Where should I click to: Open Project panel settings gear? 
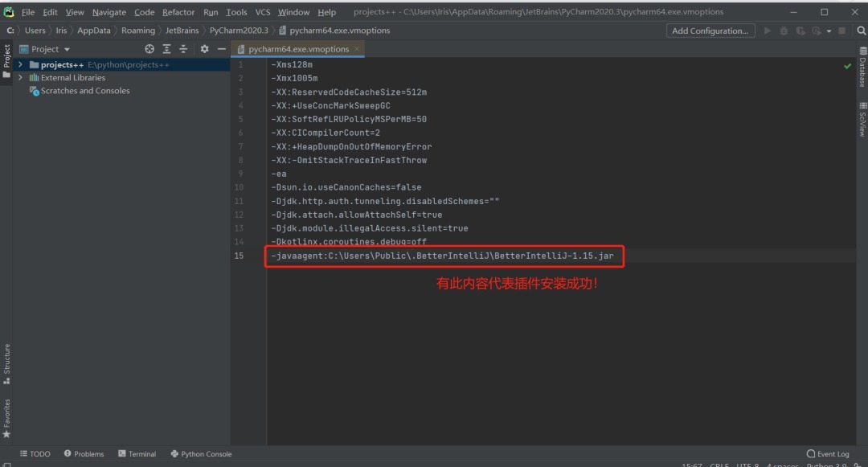(x=204, y=48)
